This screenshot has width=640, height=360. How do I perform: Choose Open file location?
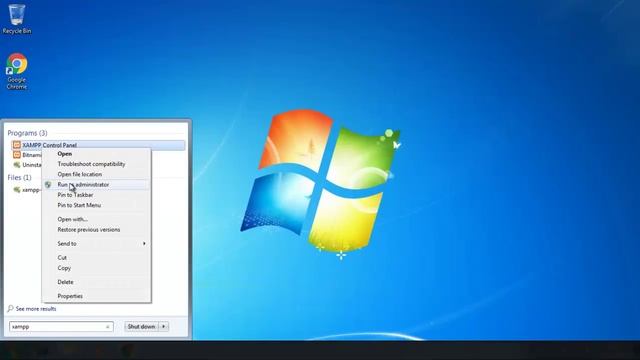click(80, 174)
